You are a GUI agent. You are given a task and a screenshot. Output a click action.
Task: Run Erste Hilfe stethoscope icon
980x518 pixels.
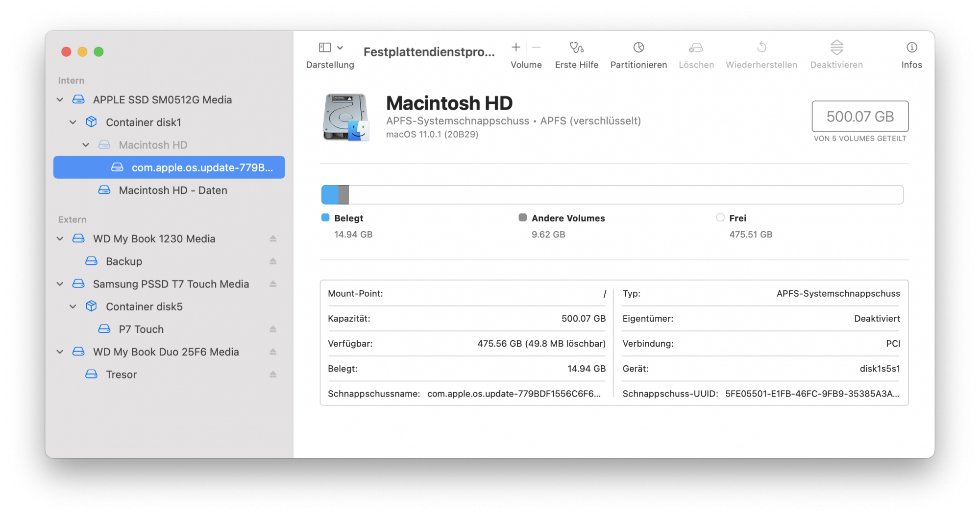pyautogui.click(x=577, y=47)
